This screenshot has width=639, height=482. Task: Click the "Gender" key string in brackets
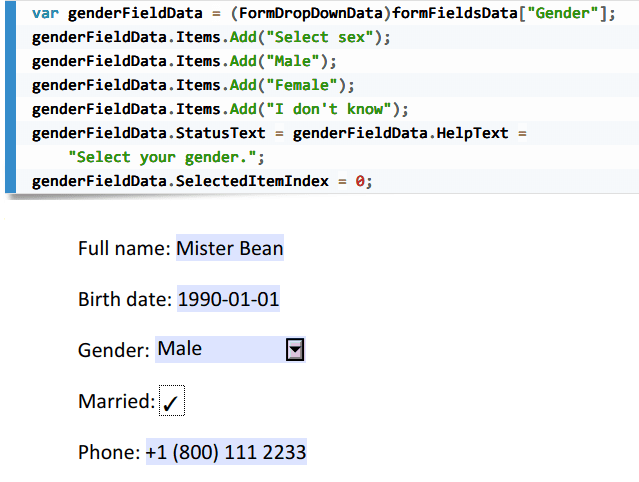coord(562,13)
